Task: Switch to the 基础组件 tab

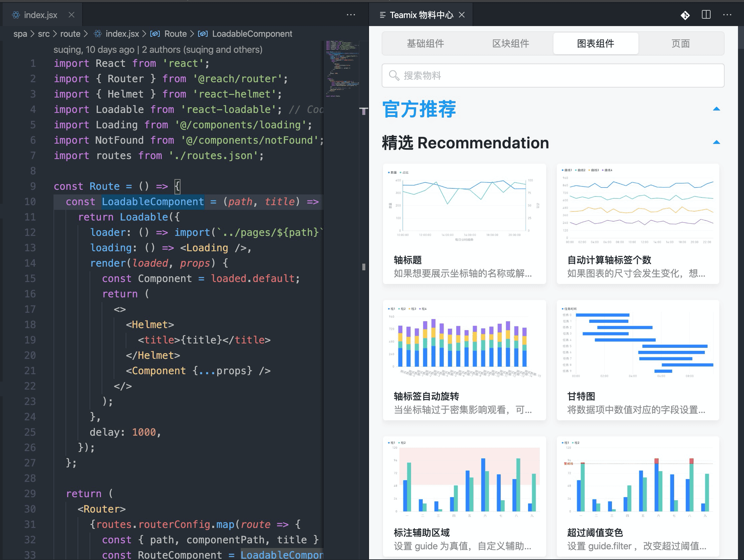Action: tap(425, 43)
